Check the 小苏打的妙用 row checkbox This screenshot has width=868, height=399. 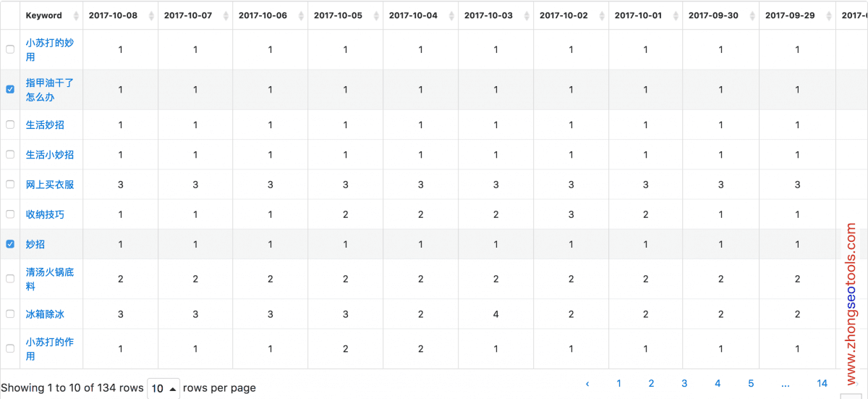[x=10, y=49]
